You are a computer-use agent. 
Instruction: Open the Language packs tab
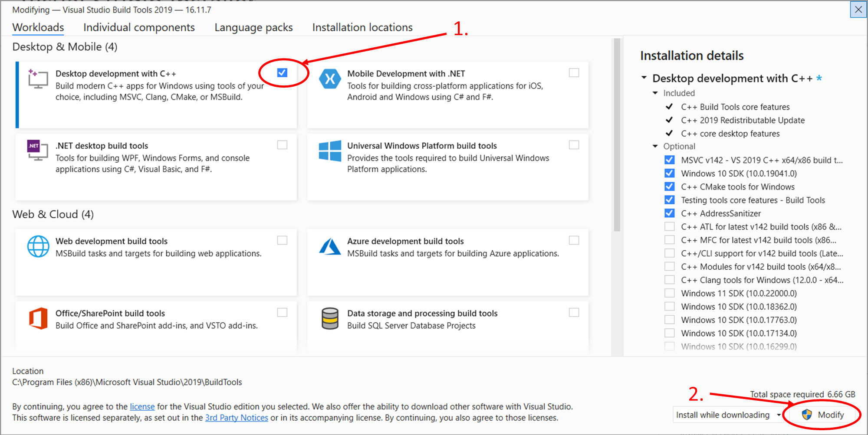[253, 27]
